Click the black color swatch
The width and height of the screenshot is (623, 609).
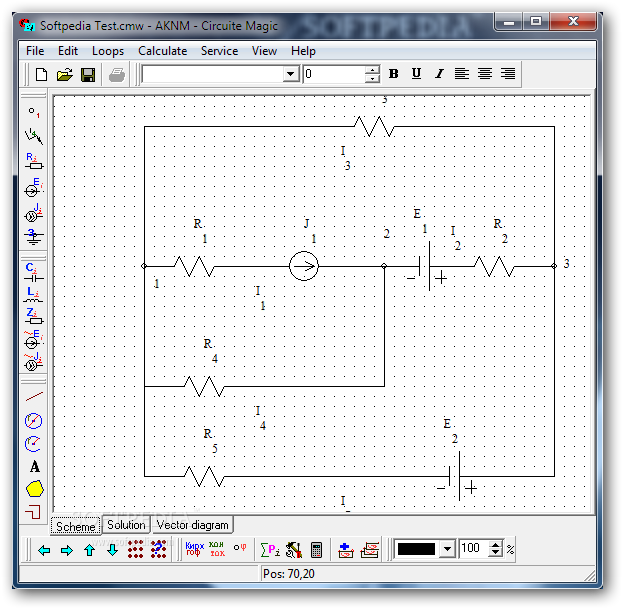pos(416,549)
